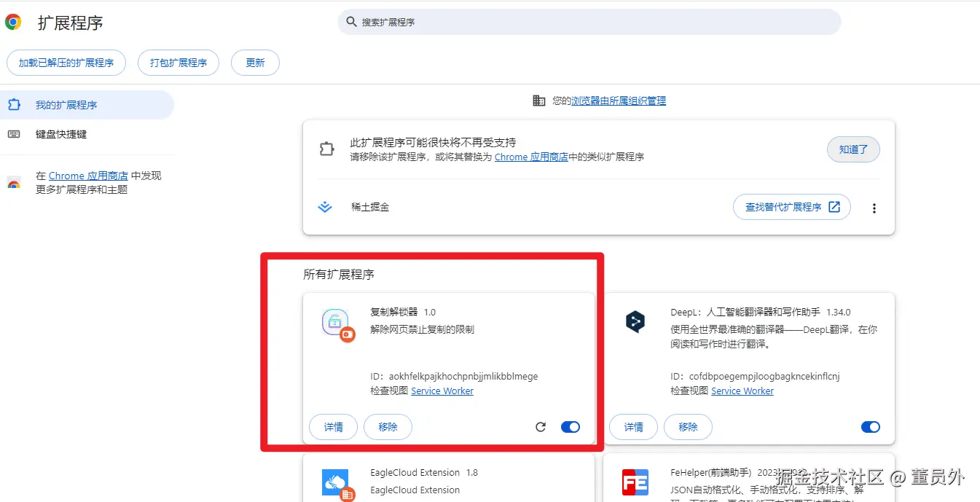Click the DeepL extension ID text

755,377
